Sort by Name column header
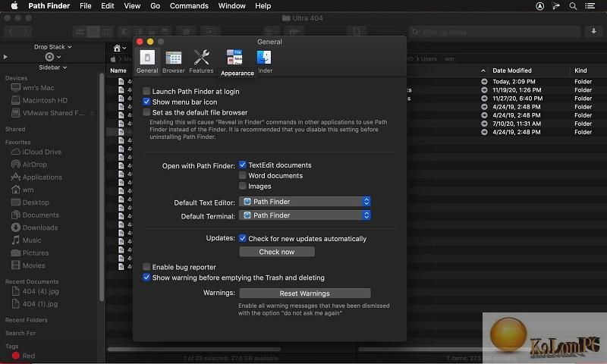The image size is (607, 364). click(118, 71)
